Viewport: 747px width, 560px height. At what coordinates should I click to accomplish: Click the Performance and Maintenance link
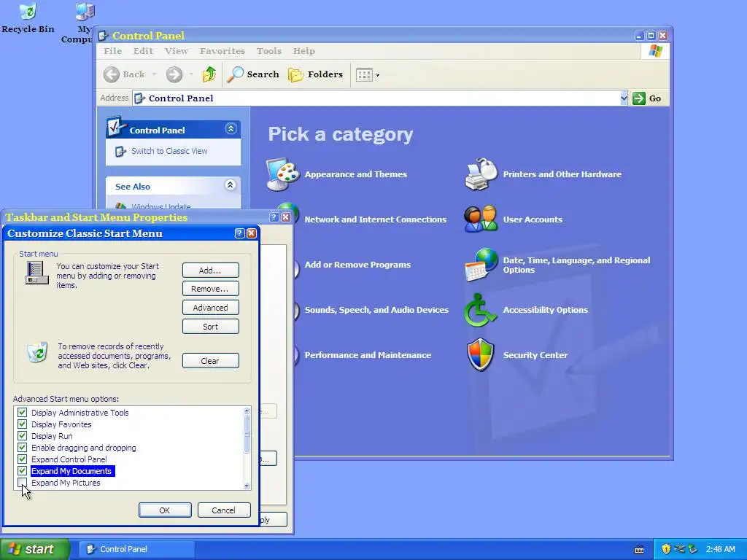tap(368, 355)
